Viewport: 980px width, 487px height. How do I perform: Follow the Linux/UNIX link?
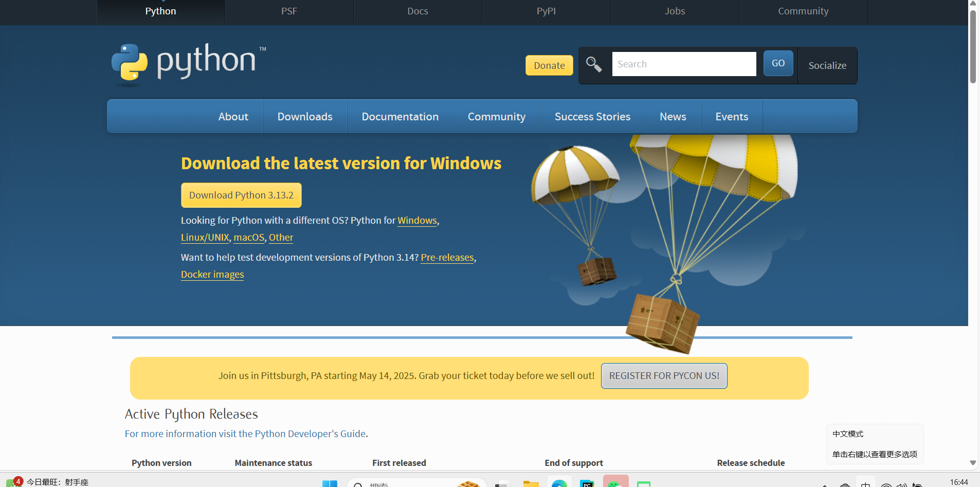(x=205, y=238)
